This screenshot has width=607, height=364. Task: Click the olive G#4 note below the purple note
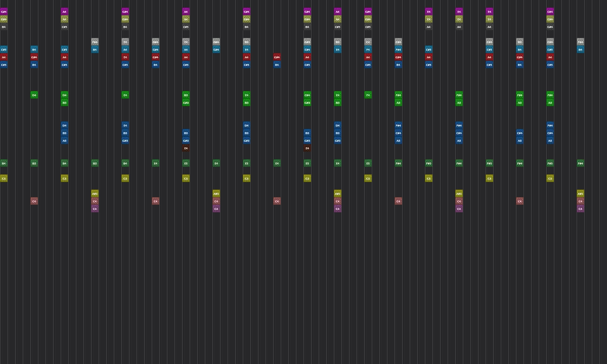coord(4,19)
